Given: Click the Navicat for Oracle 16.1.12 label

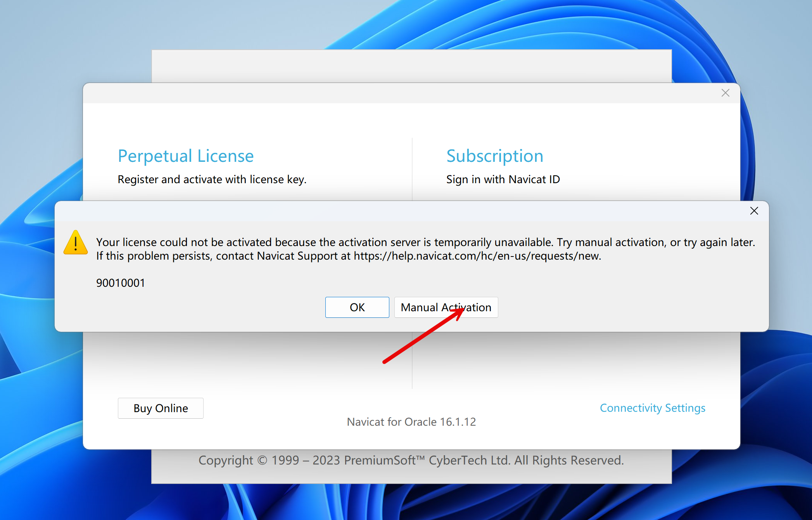Looking at the screenshot, I should click(411, 422).
